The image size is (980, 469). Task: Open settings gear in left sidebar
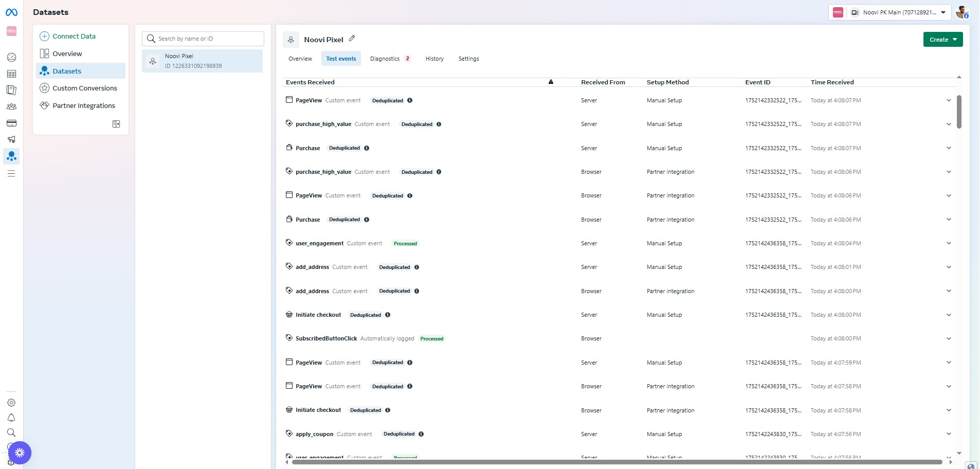click(11, 403)
